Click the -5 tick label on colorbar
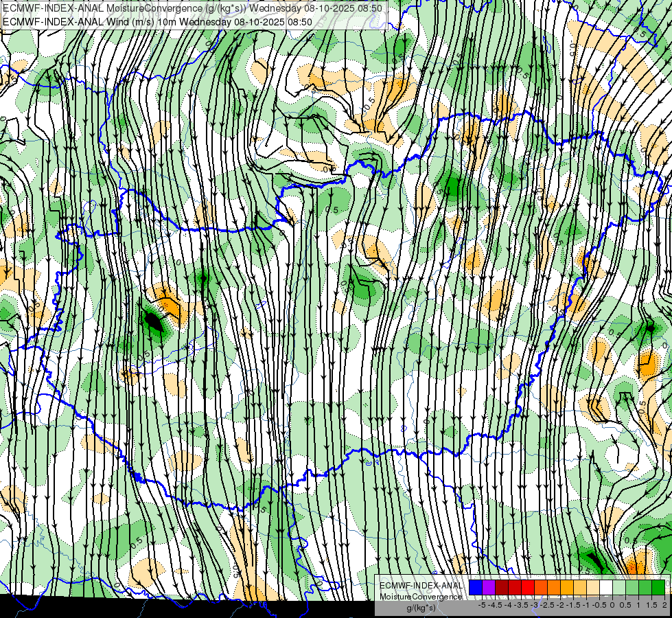This screenshot has width=672, height=618. tap(483, 606)
